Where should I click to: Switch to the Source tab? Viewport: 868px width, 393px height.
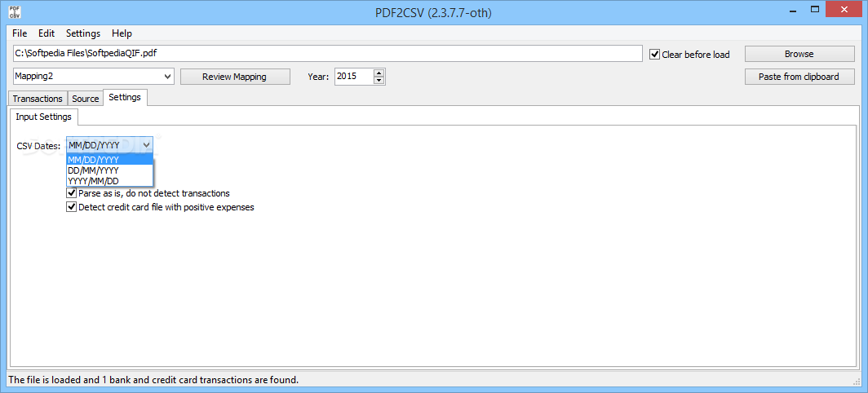85,99
